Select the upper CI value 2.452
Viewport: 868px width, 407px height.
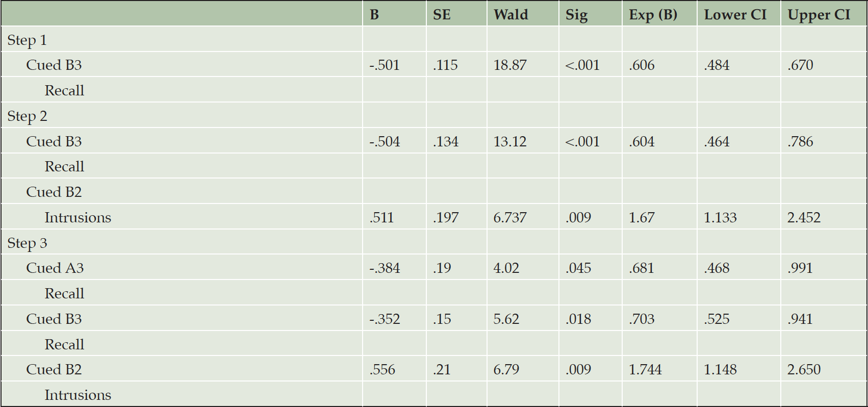coord(804,218)
